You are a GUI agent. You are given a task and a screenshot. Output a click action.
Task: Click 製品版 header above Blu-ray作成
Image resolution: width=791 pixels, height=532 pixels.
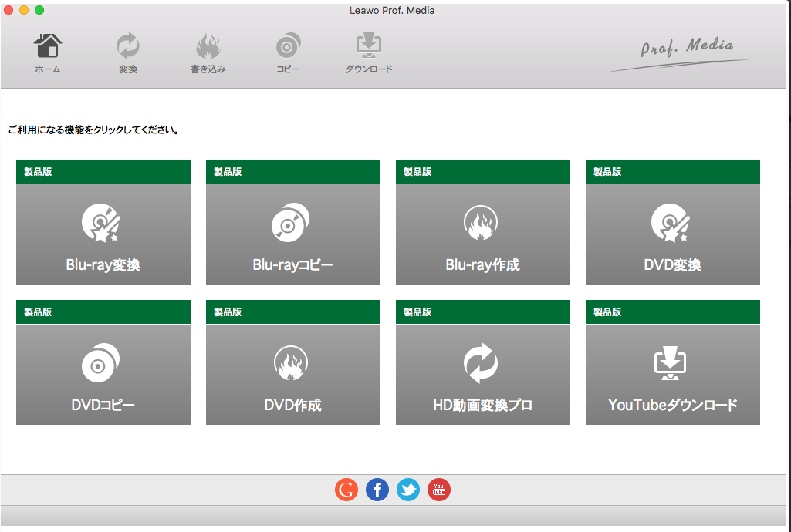tap(483, 172)
